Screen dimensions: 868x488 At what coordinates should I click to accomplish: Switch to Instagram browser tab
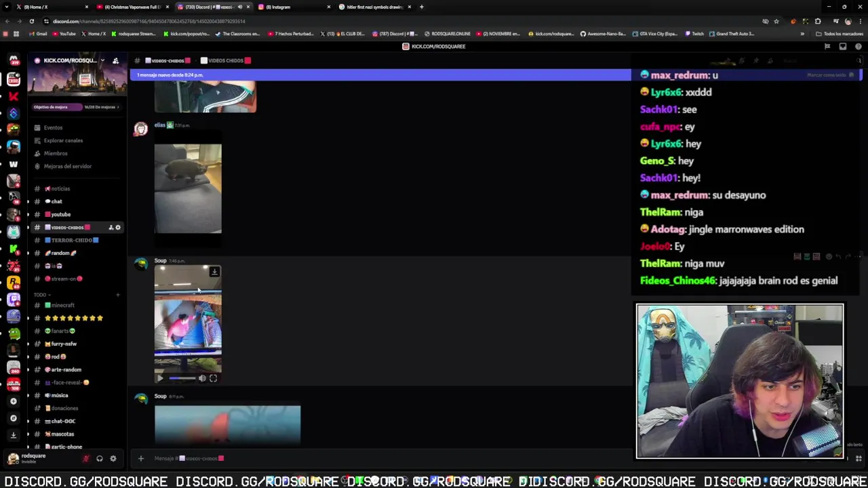click(293, 7)
